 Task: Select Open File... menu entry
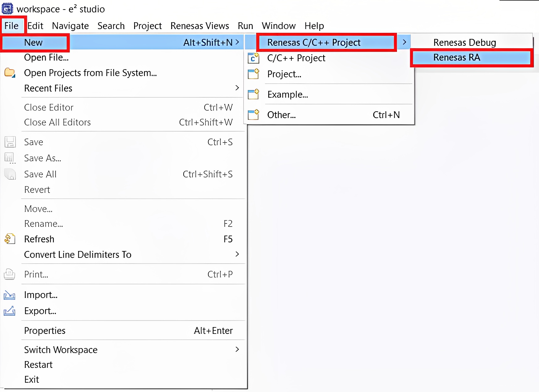[46, 58]
